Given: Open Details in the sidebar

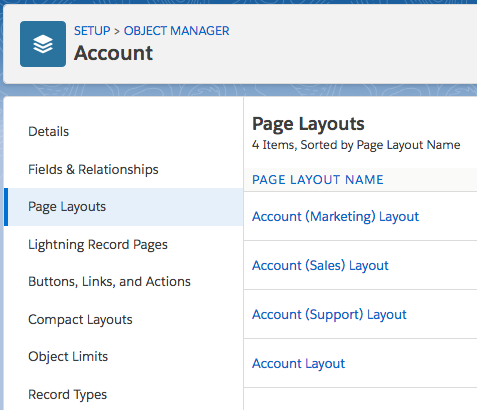Looking at the screenshot, I should (49, 132).
